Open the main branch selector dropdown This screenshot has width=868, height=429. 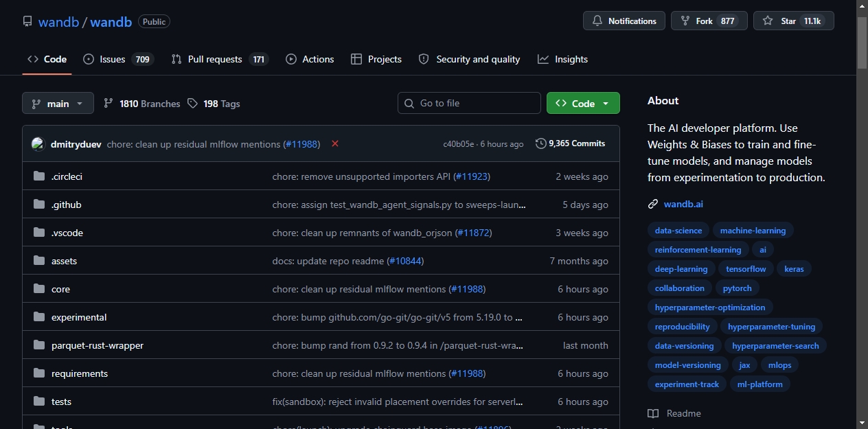pyautogui.click(x=58, y=104)
